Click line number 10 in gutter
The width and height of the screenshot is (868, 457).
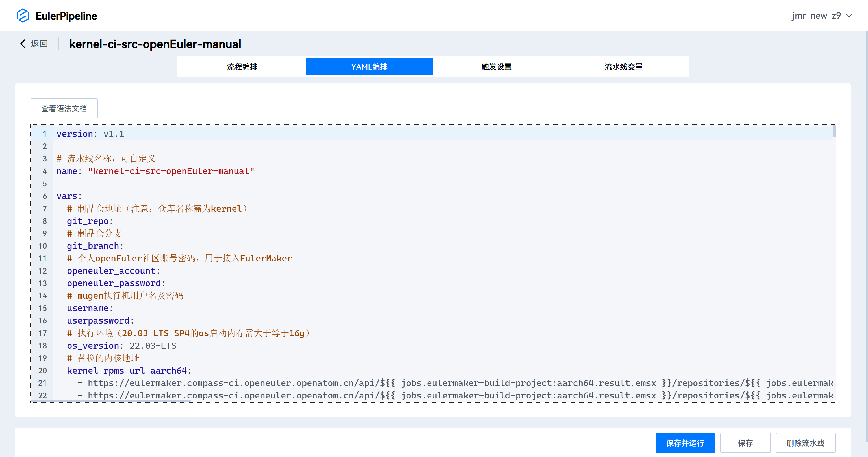point(42,246)
